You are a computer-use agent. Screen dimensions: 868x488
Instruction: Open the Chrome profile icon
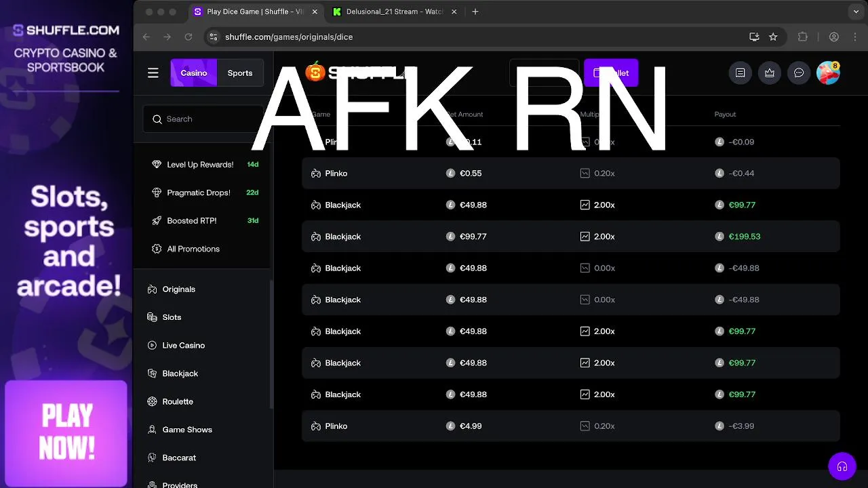[x=834, y=37]
